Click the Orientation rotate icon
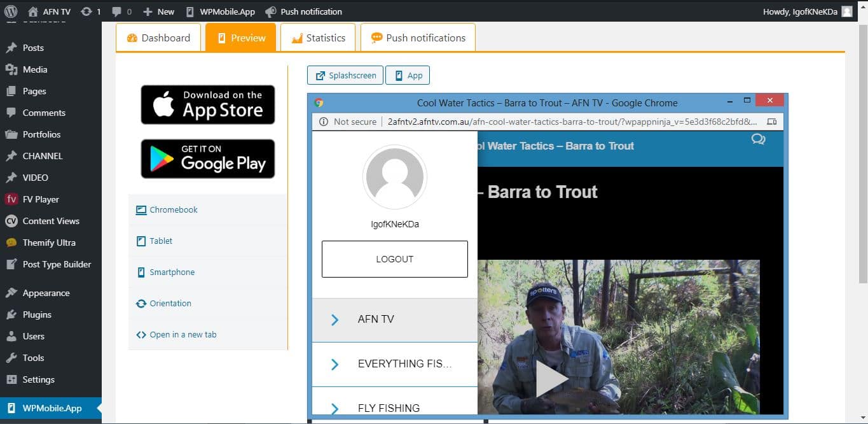The image size is (868, 424). [x=141, y=304]
